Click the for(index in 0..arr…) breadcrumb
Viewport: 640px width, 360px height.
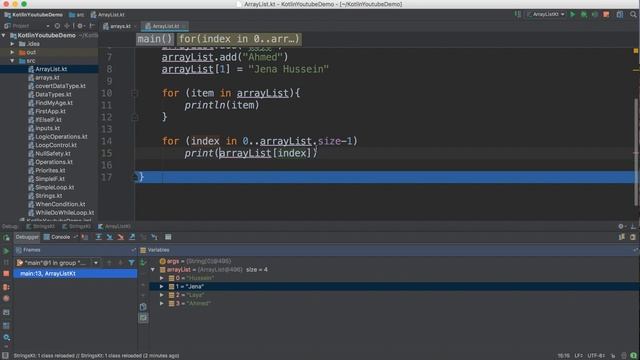click(x=239, y=39)
